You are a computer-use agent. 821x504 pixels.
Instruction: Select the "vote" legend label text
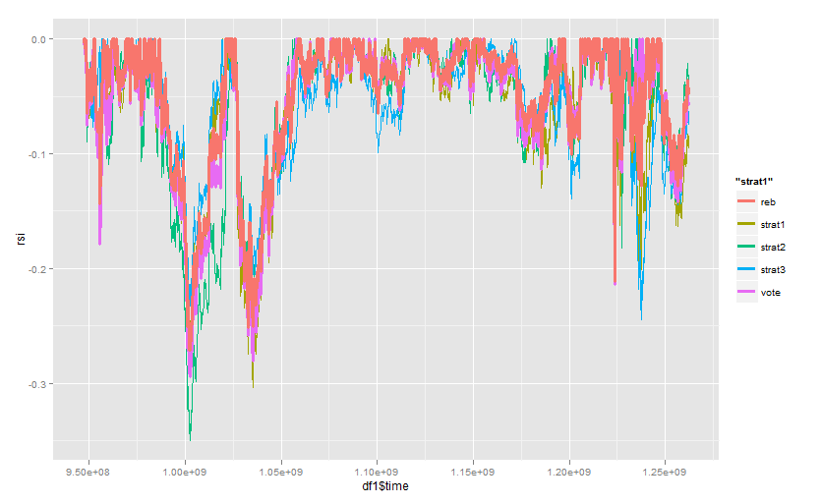[770, 292]
